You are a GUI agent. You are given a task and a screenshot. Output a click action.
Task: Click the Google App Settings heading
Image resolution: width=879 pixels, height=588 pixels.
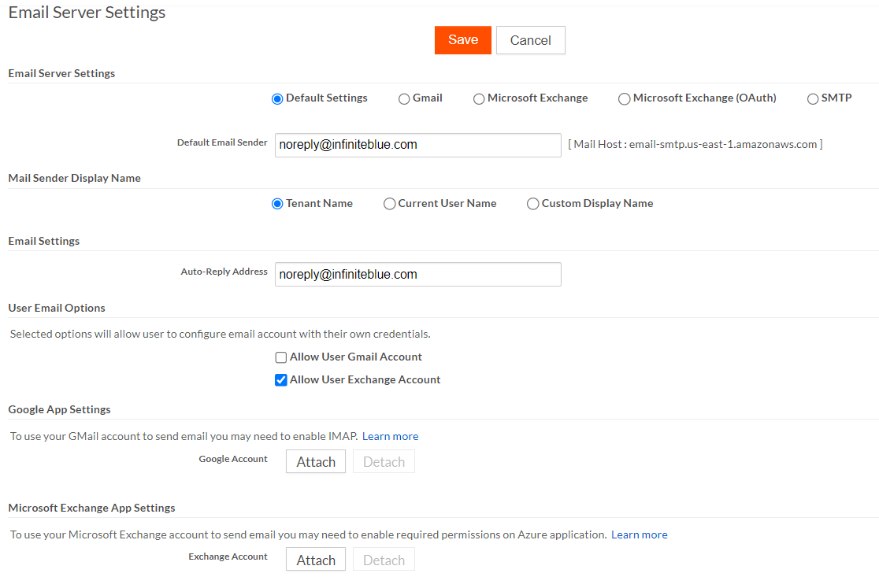[x=59, y=409]
